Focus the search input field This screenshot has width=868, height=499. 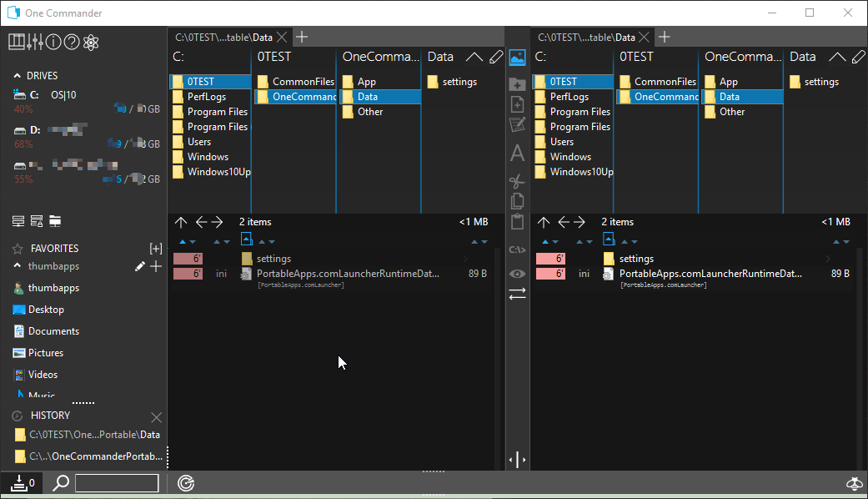pyautogui.click(x=117, y=483)
